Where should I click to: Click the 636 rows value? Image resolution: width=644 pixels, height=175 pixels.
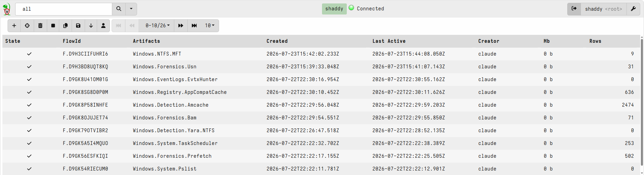pyautogui.click(x=630, y=92)
